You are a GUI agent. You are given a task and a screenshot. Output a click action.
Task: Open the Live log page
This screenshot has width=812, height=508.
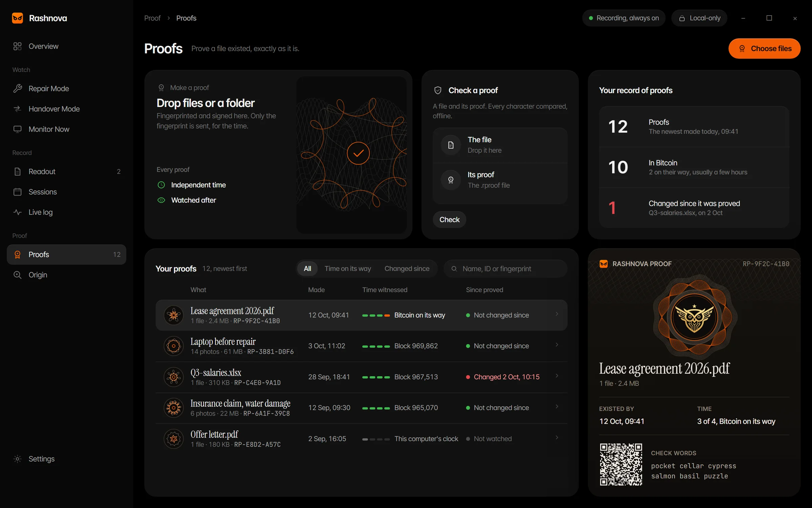pos(66,212)
